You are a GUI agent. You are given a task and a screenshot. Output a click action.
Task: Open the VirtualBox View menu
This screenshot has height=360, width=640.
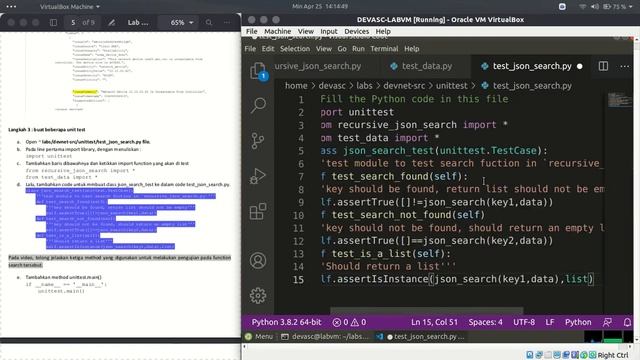tap(306, 31)
